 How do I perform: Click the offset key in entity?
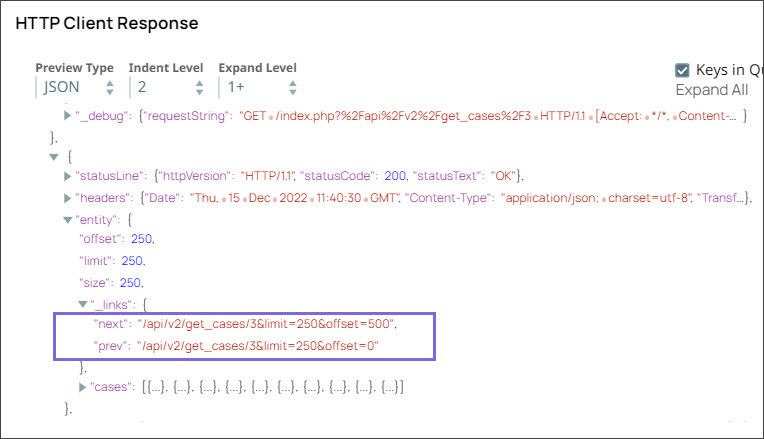pyautogui.click(x=101, y=240)
